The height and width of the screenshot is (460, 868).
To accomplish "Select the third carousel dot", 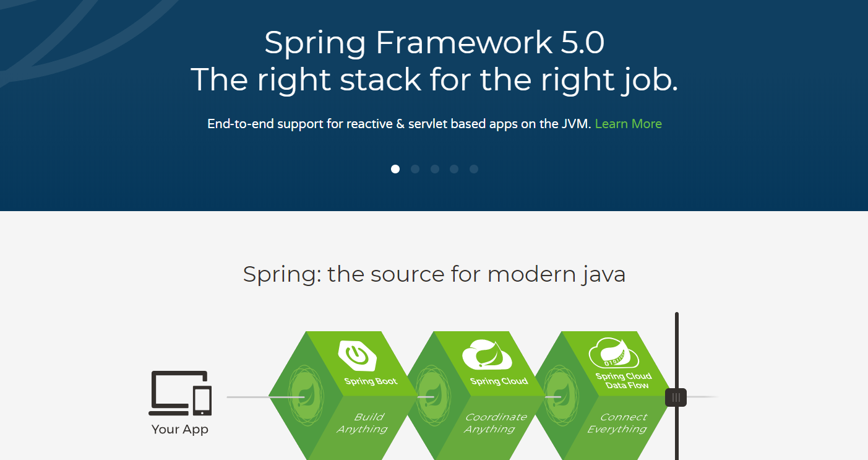I will click(x=435, y=169).
